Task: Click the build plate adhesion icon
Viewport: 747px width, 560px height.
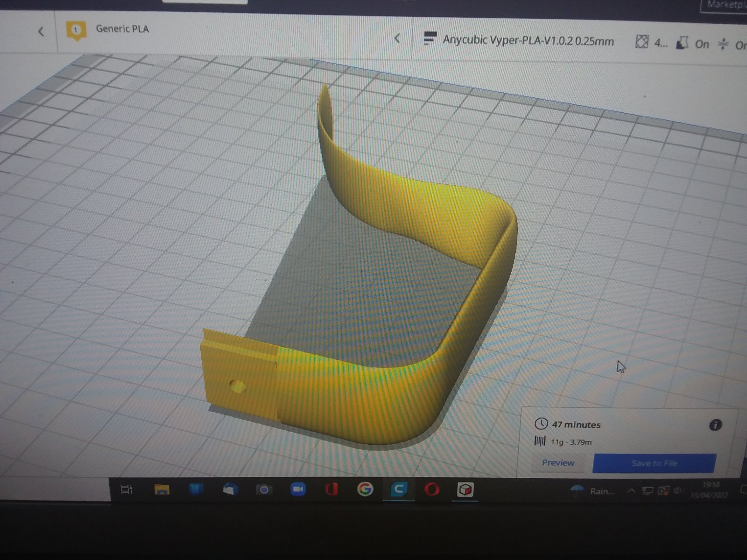Action: (723, 44)
